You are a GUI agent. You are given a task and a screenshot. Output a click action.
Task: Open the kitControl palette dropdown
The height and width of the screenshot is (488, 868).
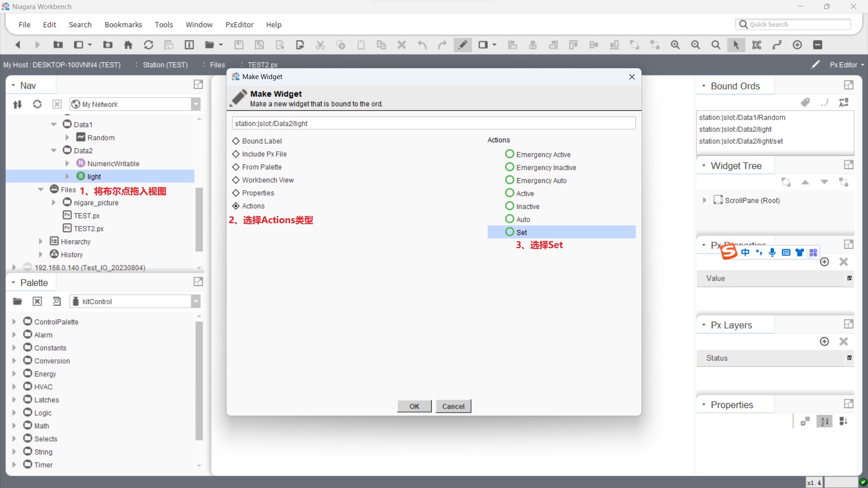[196, 301]
